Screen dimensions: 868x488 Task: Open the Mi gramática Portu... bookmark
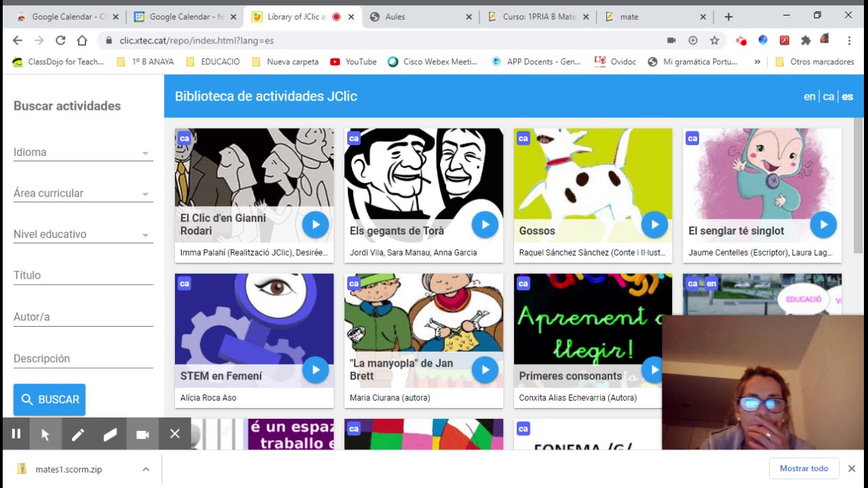point(692,62)
